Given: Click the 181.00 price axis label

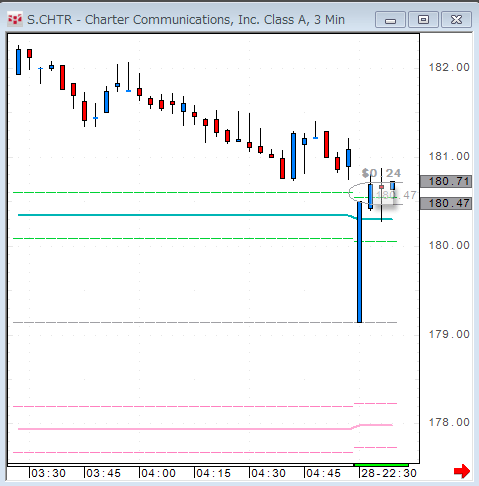Looking at the screenshot, I should point(449,156).
